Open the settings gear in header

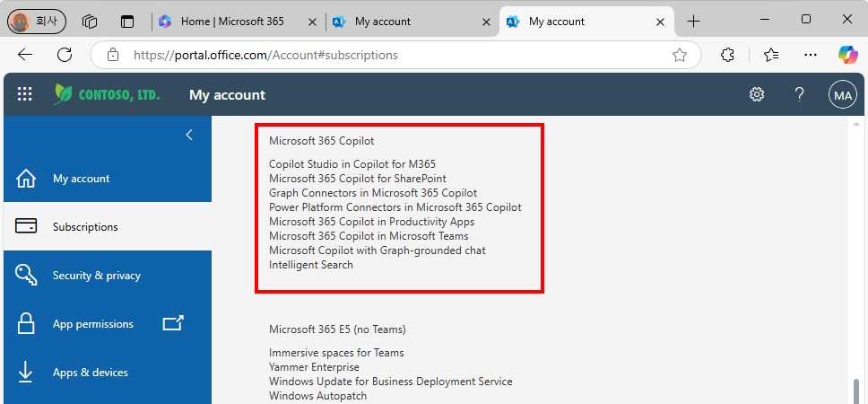(757, 94)
